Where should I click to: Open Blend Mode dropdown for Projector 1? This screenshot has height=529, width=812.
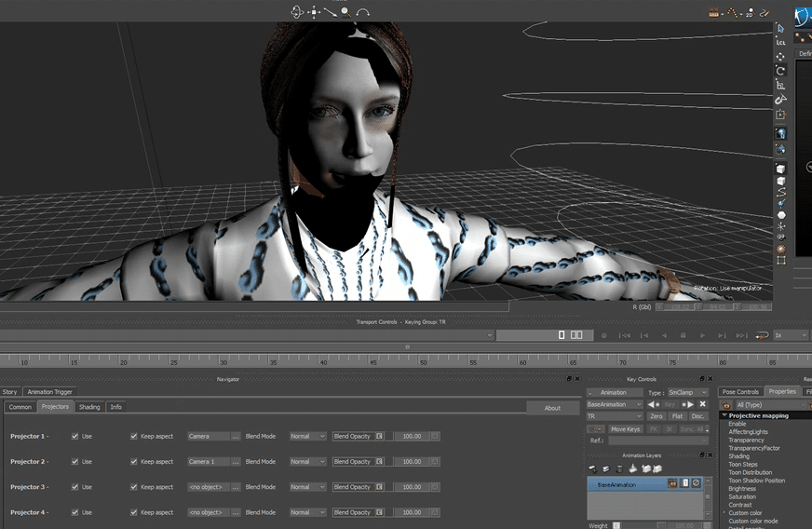(307, 436)
